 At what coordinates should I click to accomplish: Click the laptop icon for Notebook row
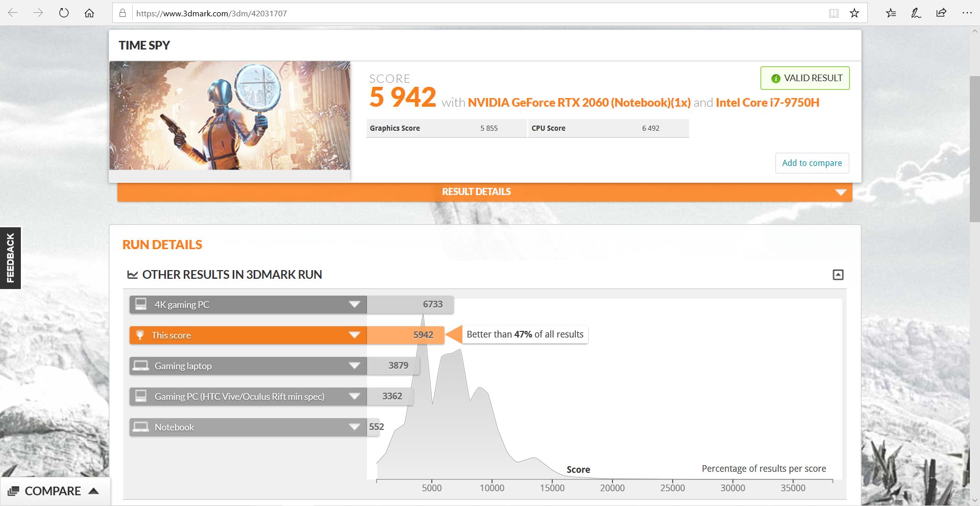coord(141,427)
